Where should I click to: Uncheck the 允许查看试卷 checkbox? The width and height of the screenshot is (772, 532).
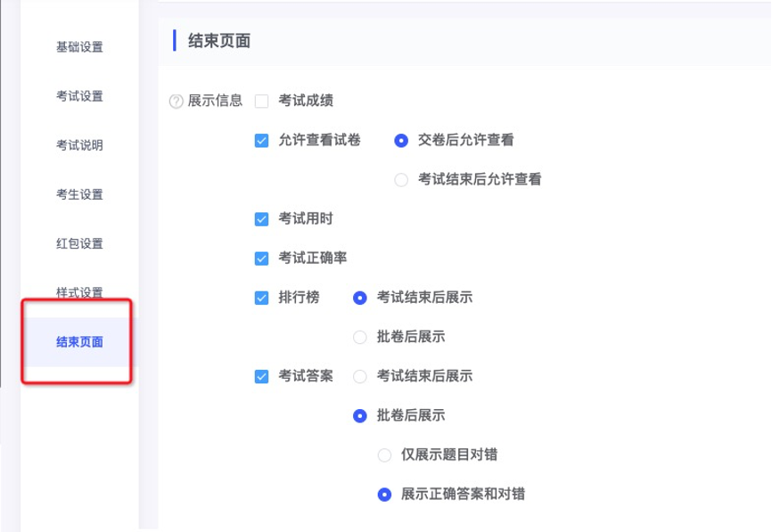[x=261, y=141]
